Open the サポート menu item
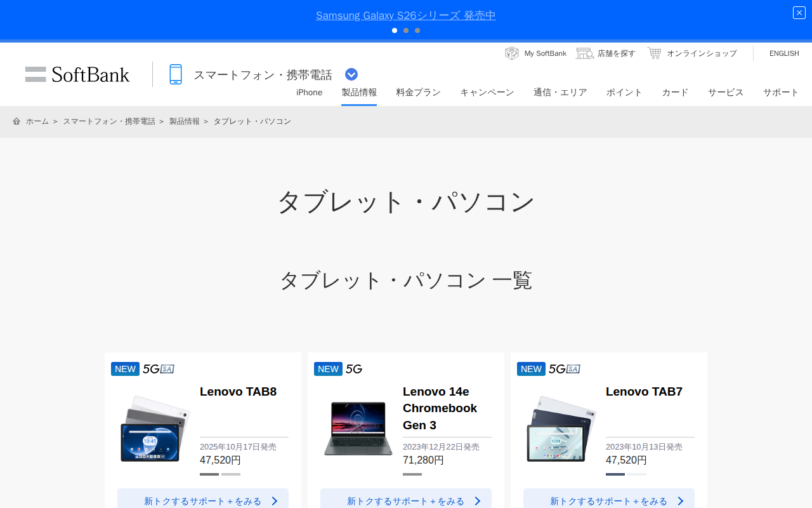The image size is (812, 508). tap(781, 92)
